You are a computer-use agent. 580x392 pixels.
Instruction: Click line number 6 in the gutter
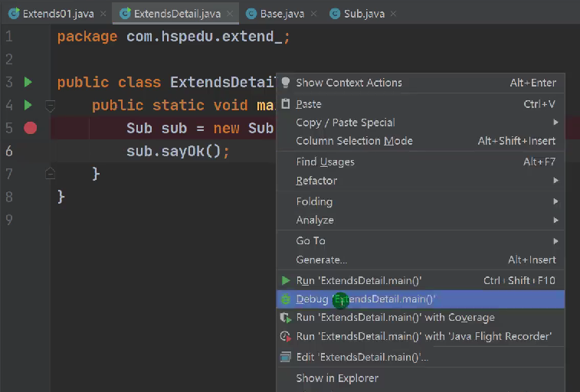(9, 151)
